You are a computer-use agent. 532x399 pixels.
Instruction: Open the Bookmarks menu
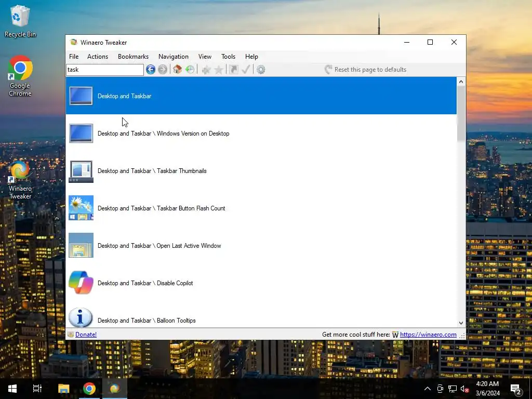tap(134, 57)
